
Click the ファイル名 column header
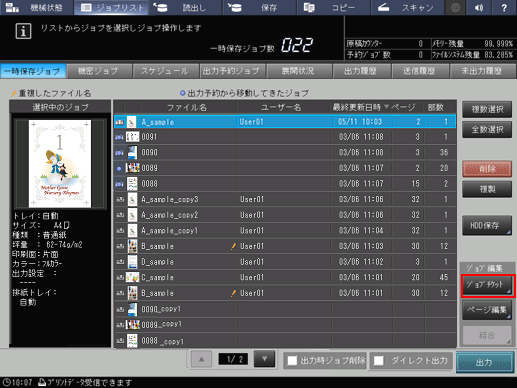(187, 107)
